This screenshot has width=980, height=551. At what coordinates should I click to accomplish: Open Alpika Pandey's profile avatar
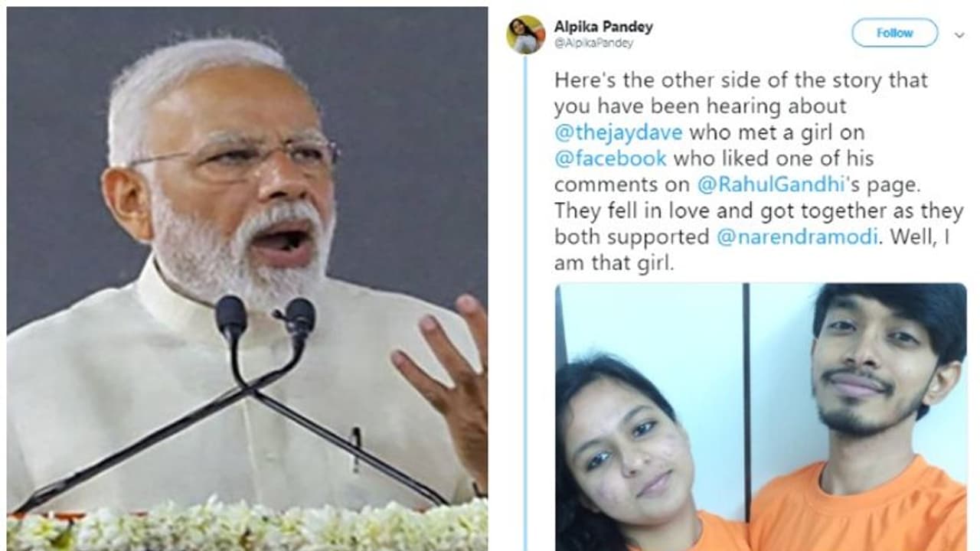[x=525, y=34]
